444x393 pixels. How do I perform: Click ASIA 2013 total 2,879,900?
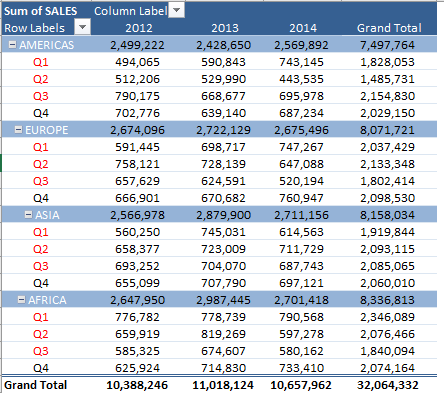tap(223, 215)
